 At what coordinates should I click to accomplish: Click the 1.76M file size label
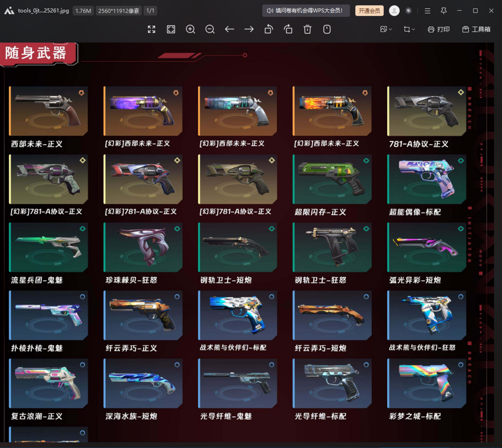(x=83, y=11)
